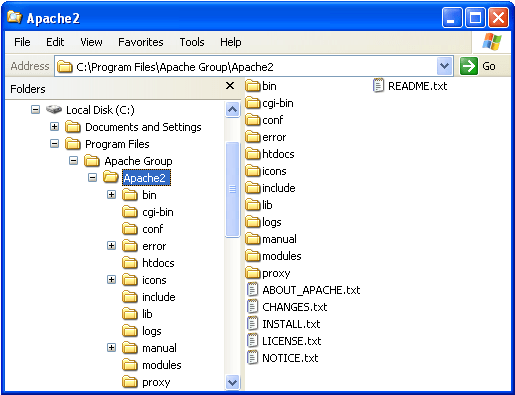
Task: Open cgi-bin folder icon in right pane
Action: pos(253,103)
